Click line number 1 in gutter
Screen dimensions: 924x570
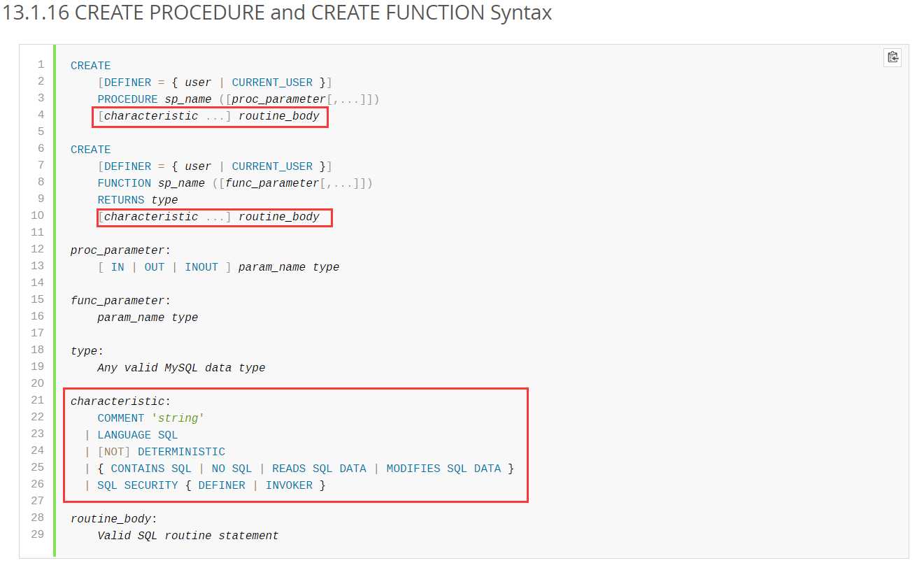(41, 64)
